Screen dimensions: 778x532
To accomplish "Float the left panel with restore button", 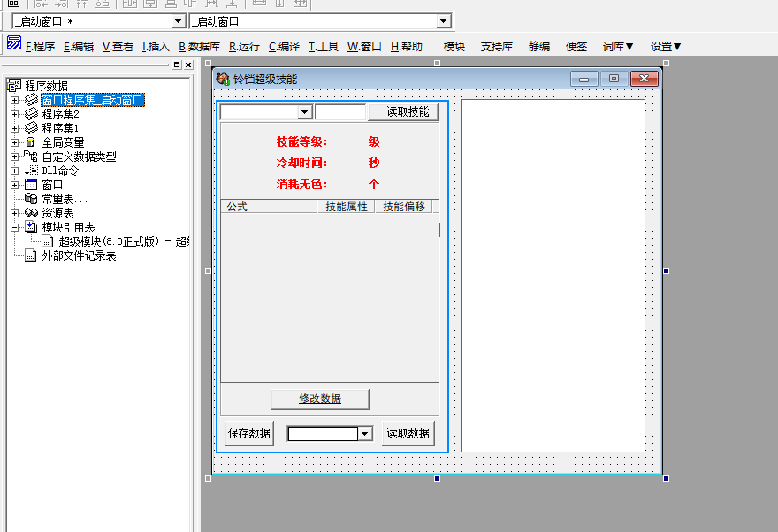I will tap(177, 65).
